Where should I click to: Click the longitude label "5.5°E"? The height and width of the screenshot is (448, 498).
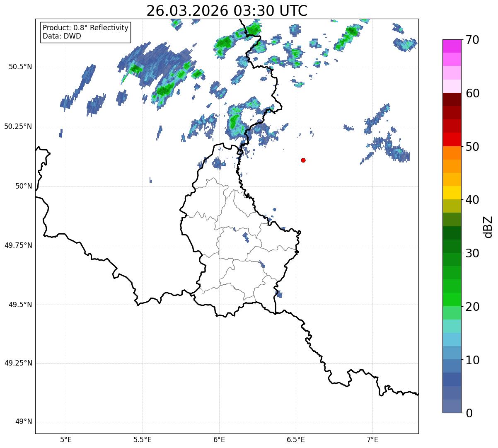143,439
